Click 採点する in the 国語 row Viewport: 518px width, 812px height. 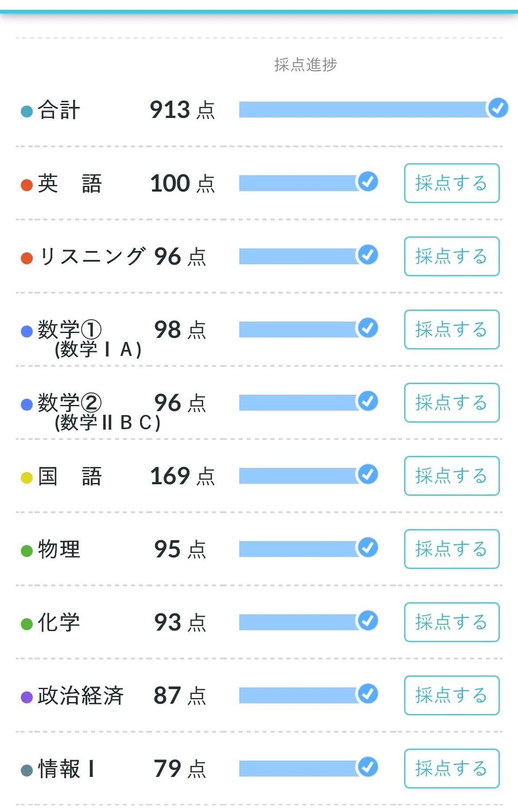(452, 476)
